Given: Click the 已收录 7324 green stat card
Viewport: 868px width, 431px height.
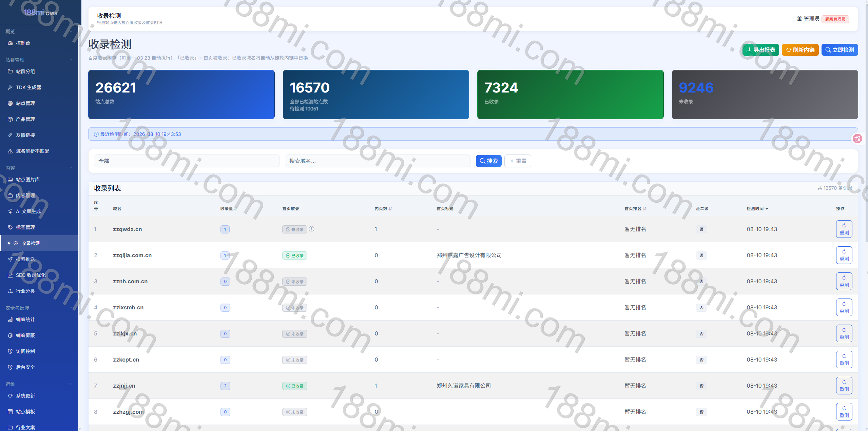Looking at the screenshot, I should point(571,95).
